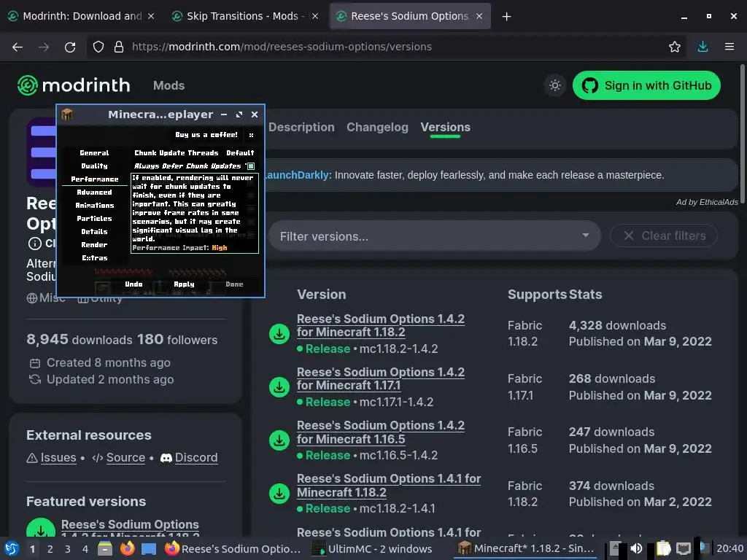747x560 pixels.
Task: Switch to Advanced options page
Action: [x=94, y=192]
